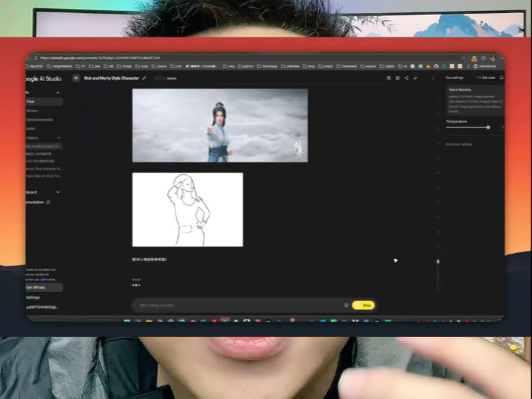The height and width of the screenshot is (399, 532).
Task: Expand the Dashboard section chevron
Action: point(58,192)
